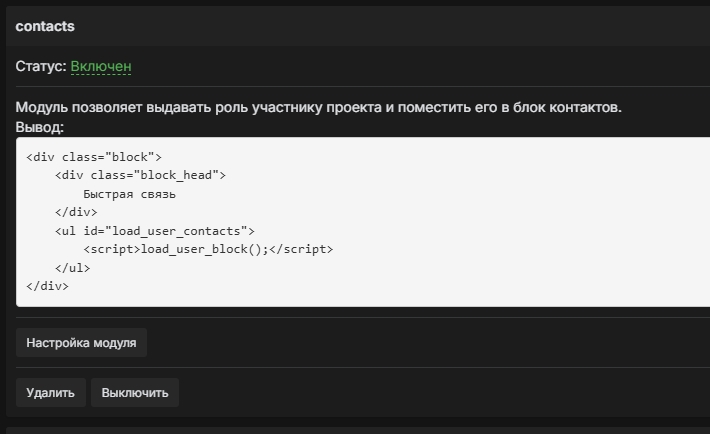Click the word "Модуль" in the description
710x434 pixels.
pyautogui.click(x=42, y=107)
